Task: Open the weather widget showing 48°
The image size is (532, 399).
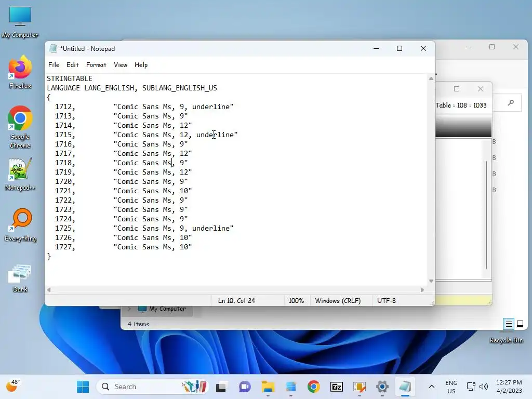Action: pyautogui.click(x=13, y=386)
